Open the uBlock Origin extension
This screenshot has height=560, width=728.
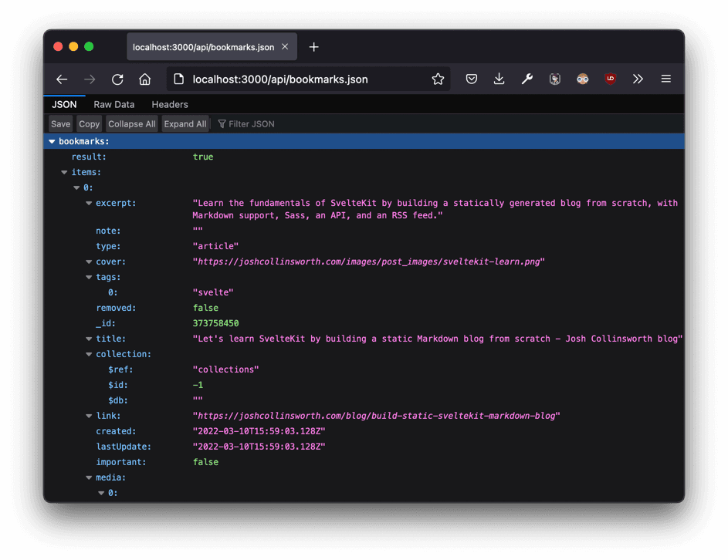pos(610,79)
